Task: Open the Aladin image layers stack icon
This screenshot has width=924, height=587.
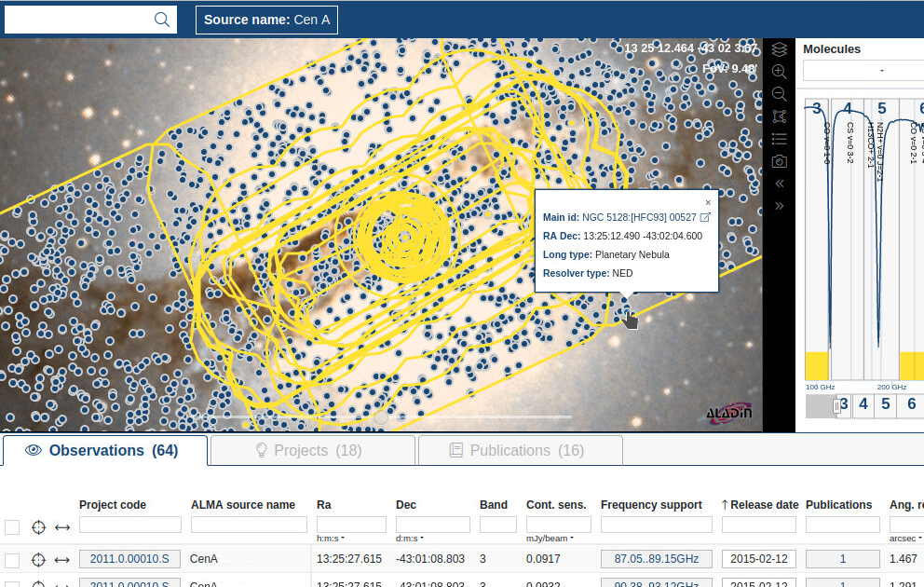Action: click(779, 48)
